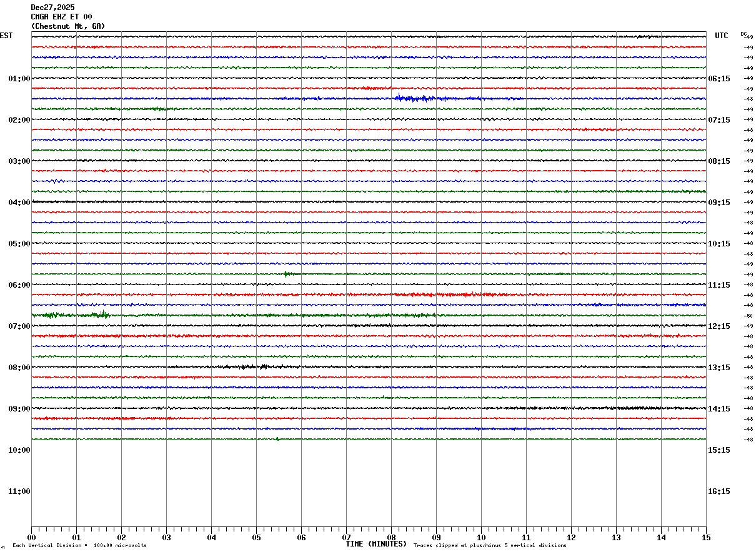This screenshot has height=554, width=756.
Task: Select the "08:00" EST hour label
Action: 19,368
